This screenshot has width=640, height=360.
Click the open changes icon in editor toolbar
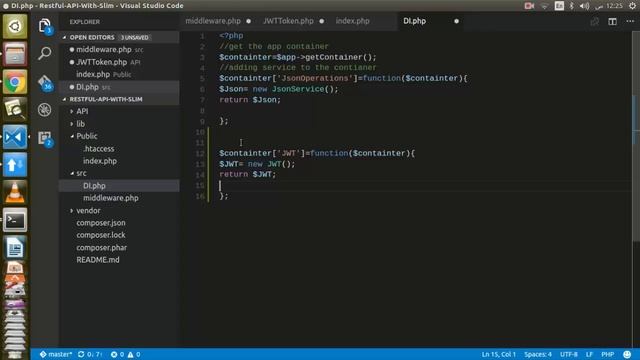point(595,21)
